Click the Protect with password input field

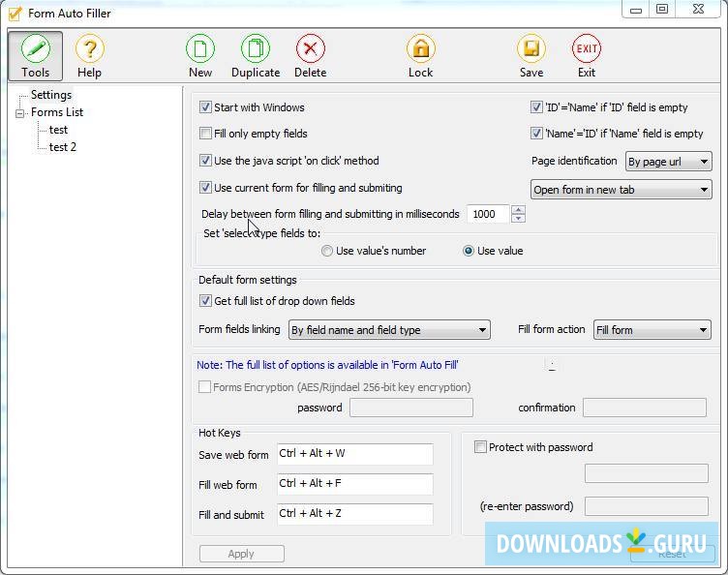pos(647,473)
